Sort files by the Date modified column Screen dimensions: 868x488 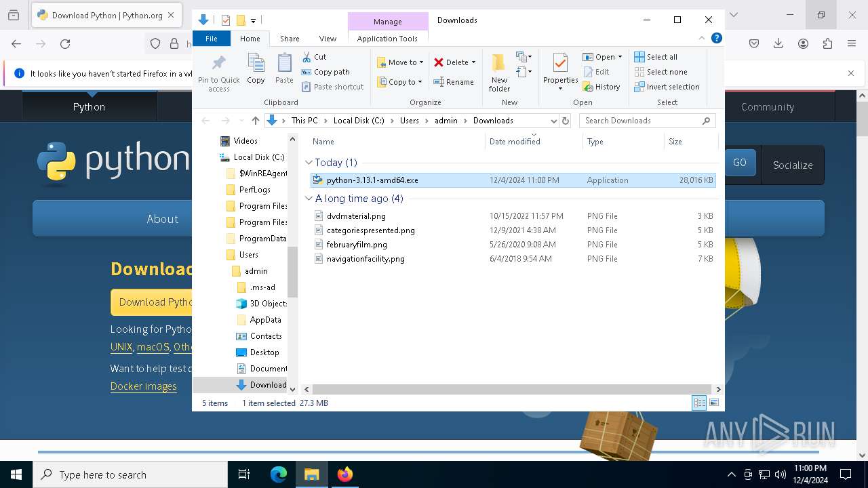(534, 142)
